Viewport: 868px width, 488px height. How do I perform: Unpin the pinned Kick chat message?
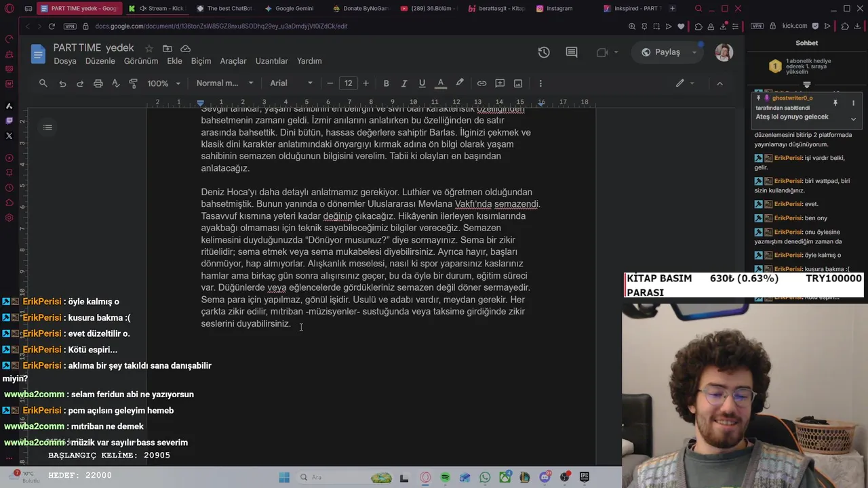point(835,102)
